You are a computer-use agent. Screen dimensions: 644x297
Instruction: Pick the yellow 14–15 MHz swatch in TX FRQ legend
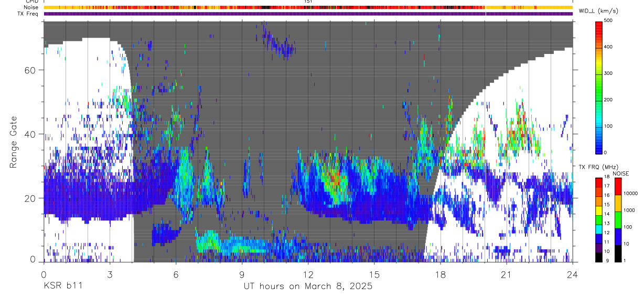point(599,211)
